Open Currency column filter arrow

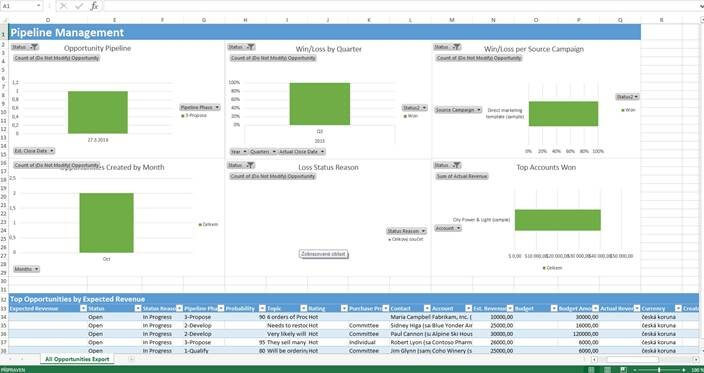(x=678, y=309)
